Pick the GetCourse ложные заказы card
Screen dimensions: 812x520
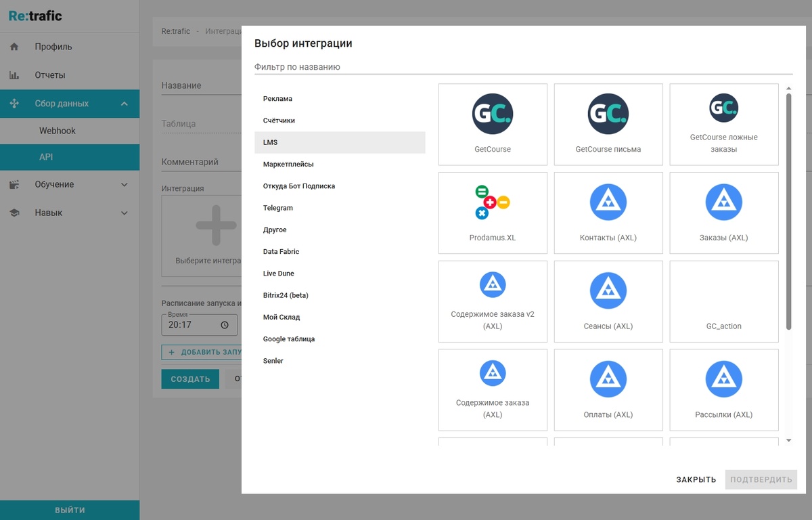(x=724, y=125)
